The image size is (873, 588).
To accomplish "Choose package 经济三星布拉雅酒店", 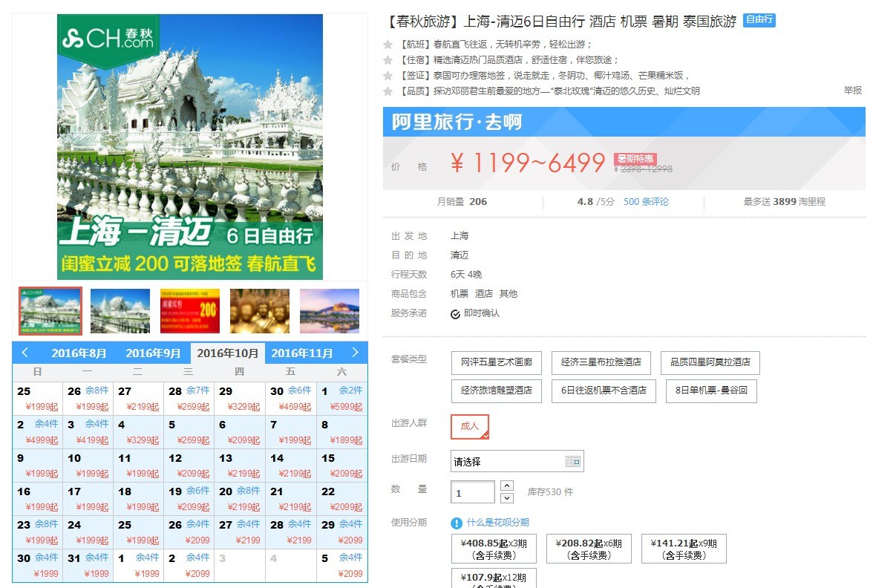I will tap(601, 362).
